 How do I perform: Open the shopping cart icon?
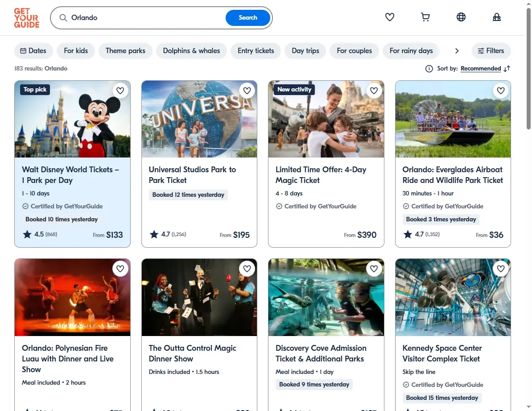click(x=425, y=17)
